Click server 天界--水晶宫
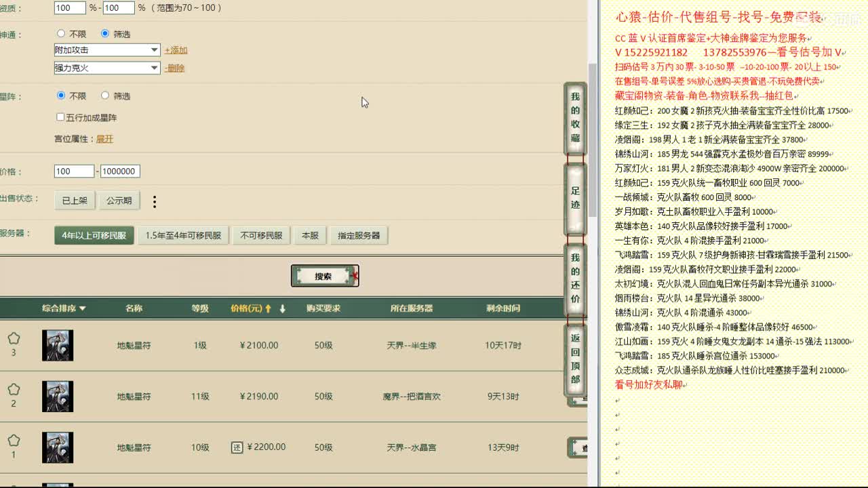 pyautogui.click(x=412, y=447)
